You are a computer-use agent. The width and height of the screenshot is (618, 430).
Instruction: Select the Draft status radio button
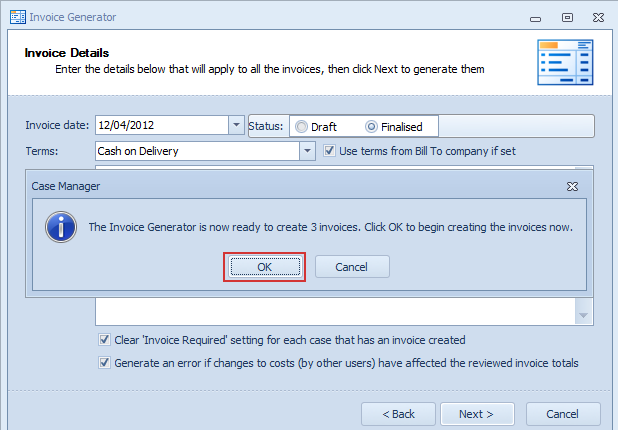pos(302,127)
